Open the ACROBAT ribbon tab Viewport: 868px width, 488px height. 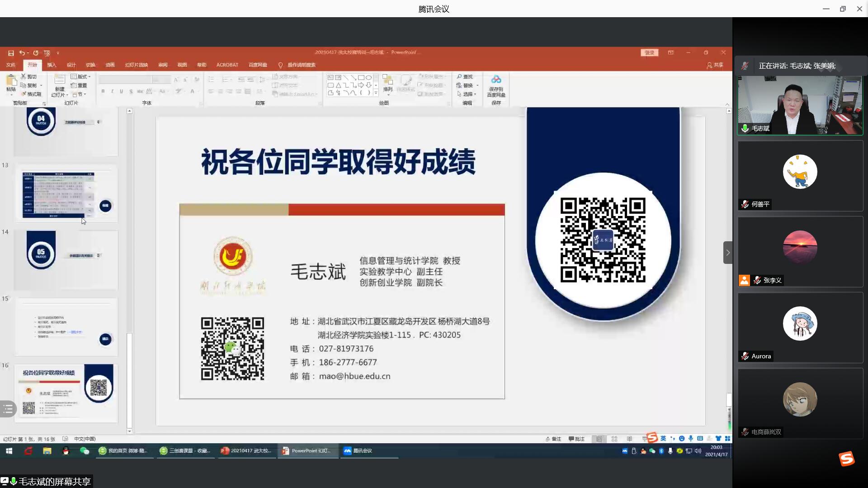click(227, 65)
